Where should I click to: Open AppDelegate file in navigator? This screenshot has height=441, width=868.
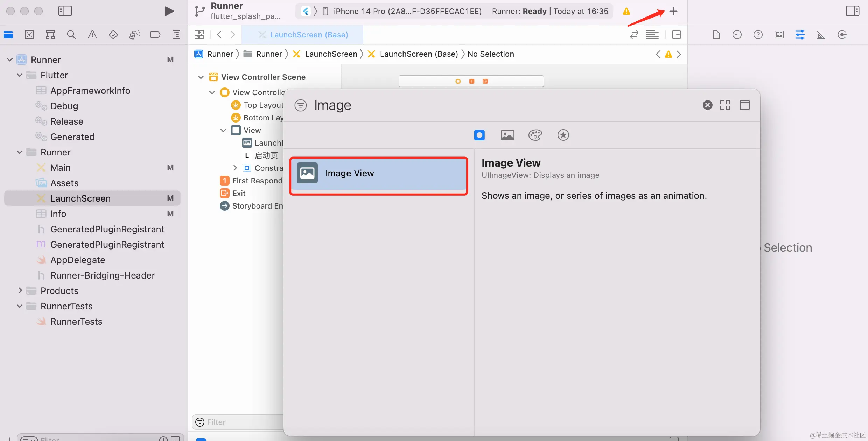(x=77, y=260)
